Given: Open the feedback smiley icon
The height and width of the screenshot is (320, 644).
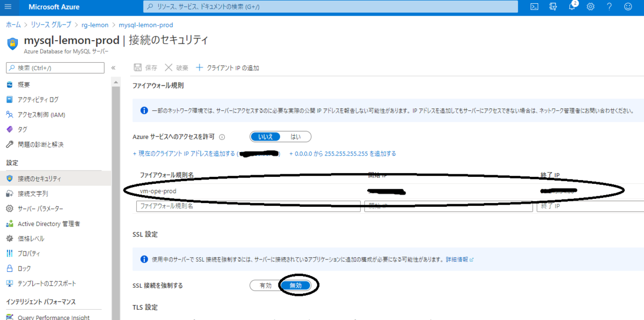Looking at the screenshot, I should click(x=628, y=7).
